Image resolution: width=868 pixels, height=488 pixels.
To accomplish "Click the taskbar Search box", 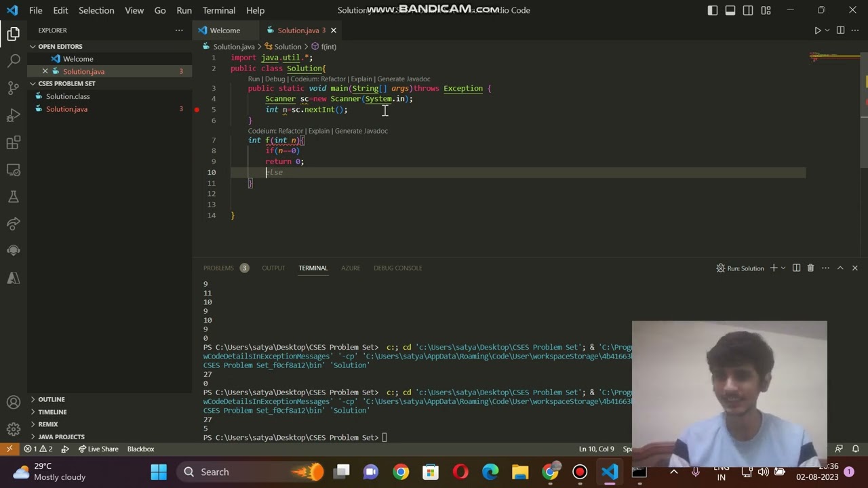I will pos(251,472).
